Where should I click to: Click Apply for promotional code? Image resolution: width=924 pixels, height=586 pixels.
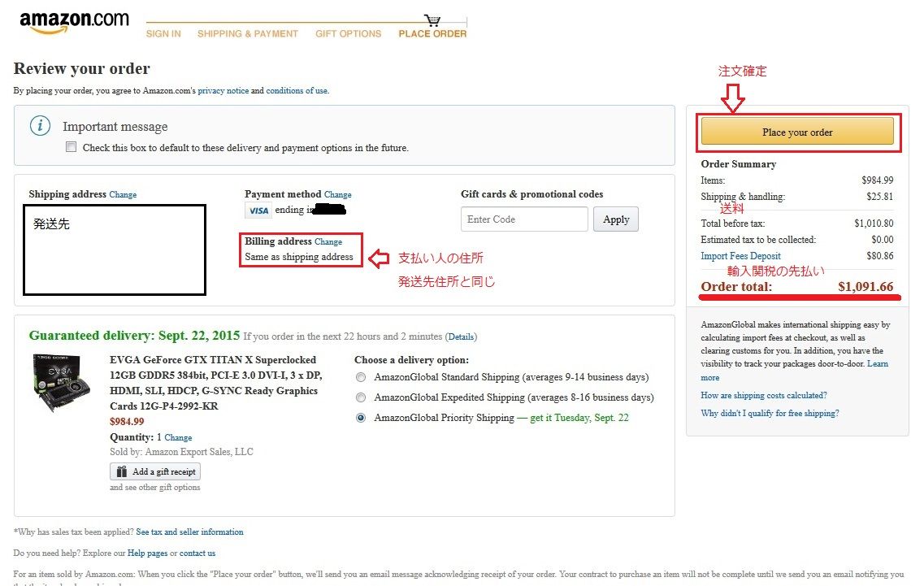coord(616,219)
